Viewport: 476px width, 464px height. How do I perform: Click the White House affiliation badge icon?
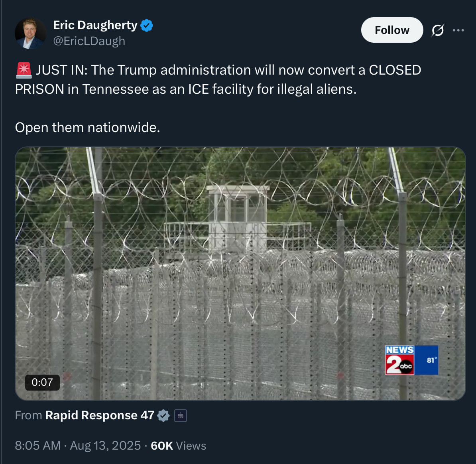pos(181,416)
